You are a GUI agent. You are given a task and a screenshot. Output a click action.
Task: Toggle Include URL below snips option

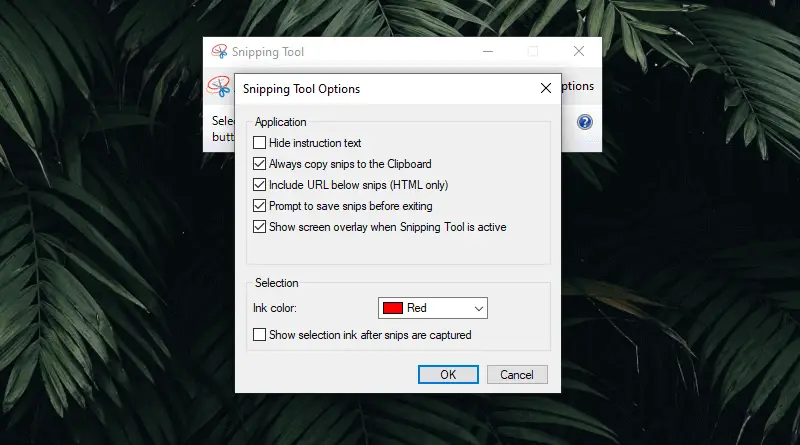point(259,184)
